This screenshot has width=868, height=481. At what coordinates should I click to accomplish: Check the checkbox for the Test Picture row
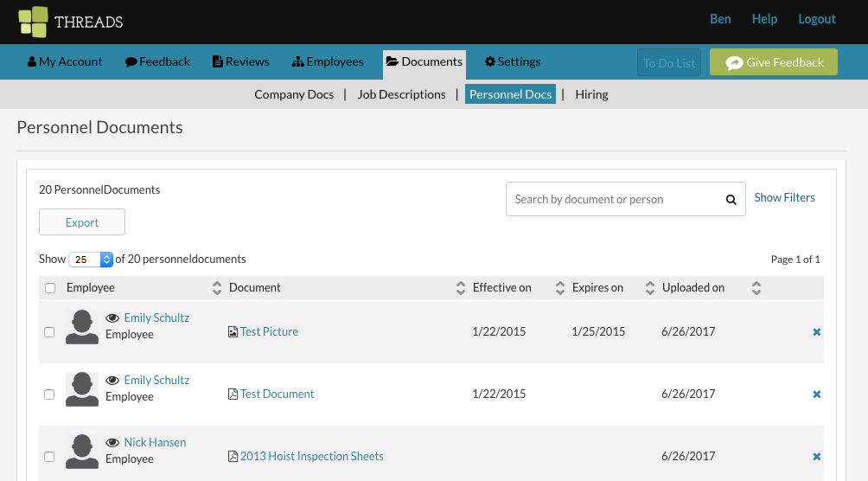click(49, 332)
